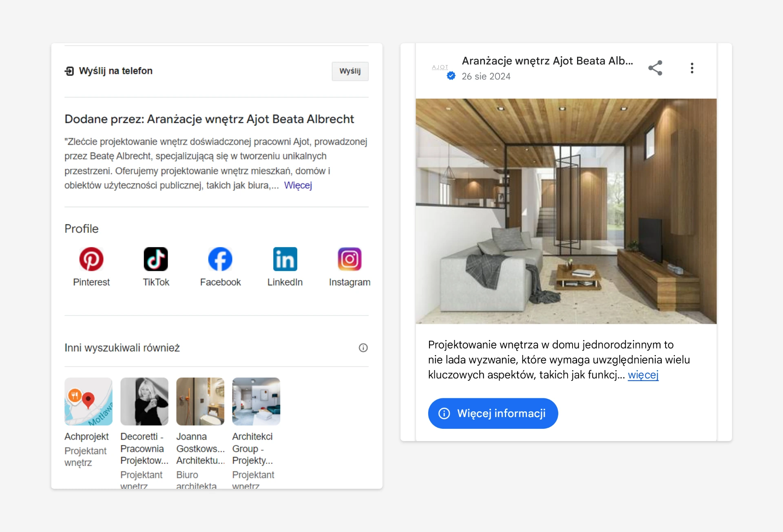The width and height of the screenshot is (783, 532).
Task: Click the Dodane przez heading
Action: click(x=209, y=119)
